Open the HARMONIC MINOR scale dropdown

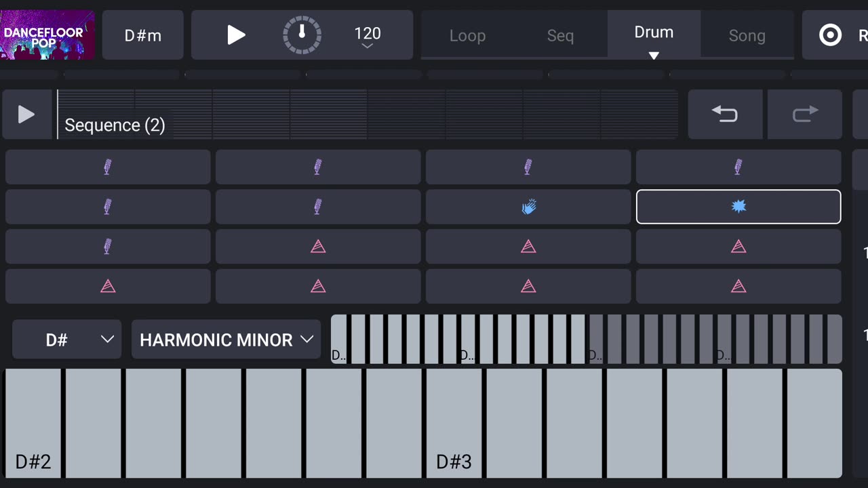pos(226,340)
